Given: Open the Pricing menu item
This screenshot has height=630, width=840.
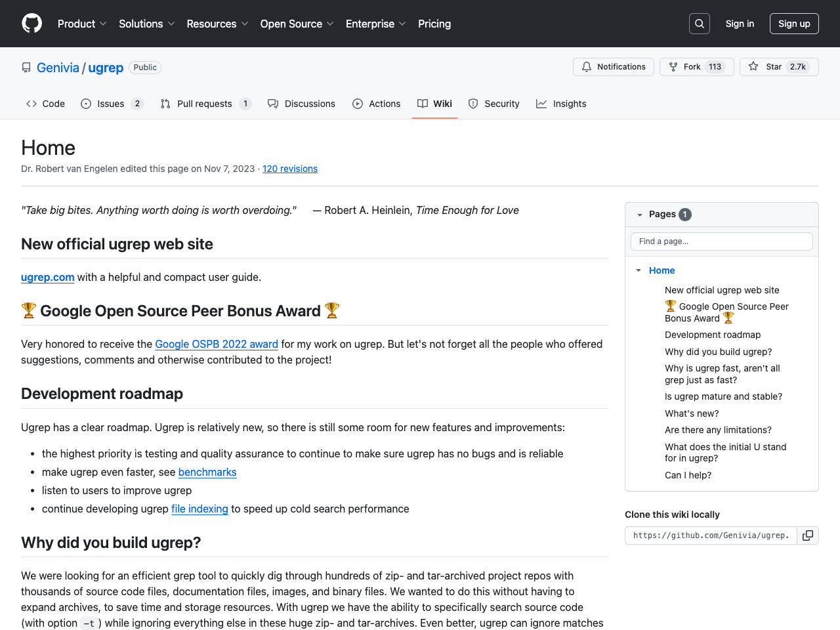Looking at the screenshot, I should pos(434,24).
